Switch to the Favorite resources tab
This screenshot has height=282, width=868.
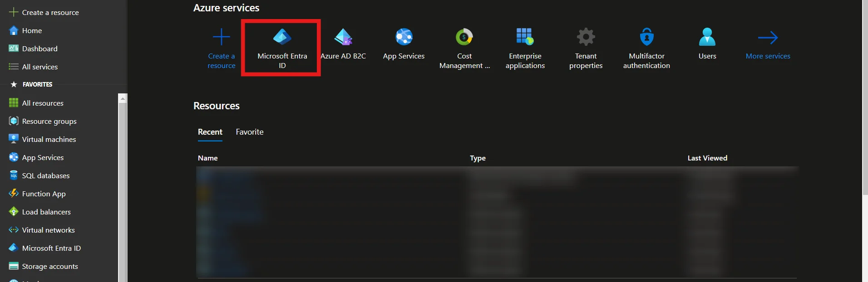(x=250, y=132)
